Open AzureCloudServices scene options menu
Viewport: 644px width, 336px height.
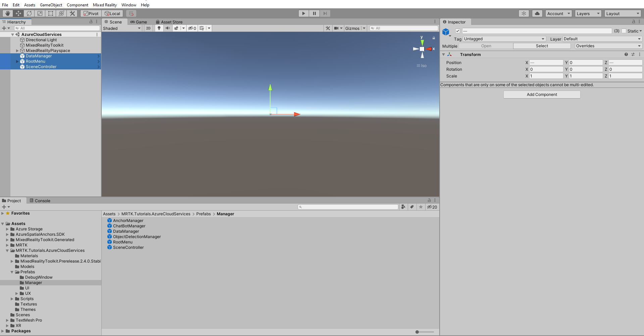pyautogui.click(x=97, y=34)
